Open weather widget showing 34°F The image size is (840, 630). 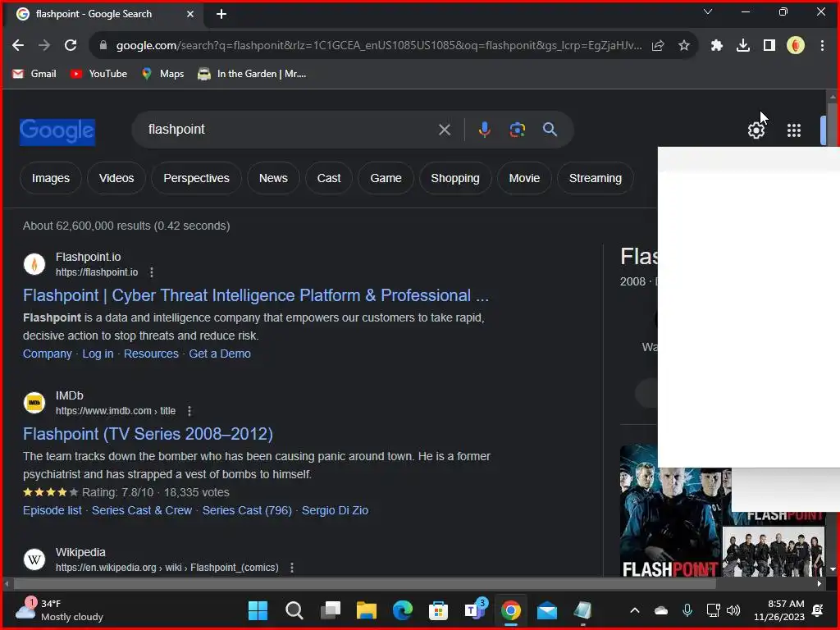click(59, 610)
